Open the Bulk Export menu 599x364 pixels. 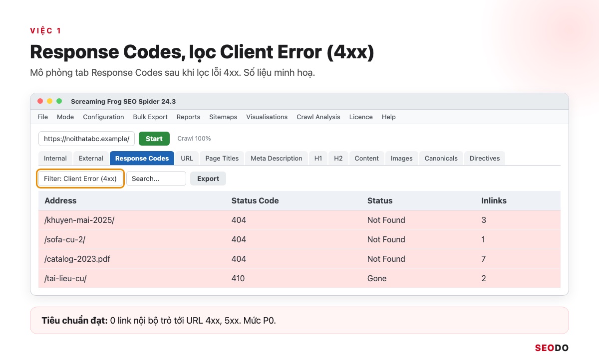pyautogui.click(x=150, y=117)
